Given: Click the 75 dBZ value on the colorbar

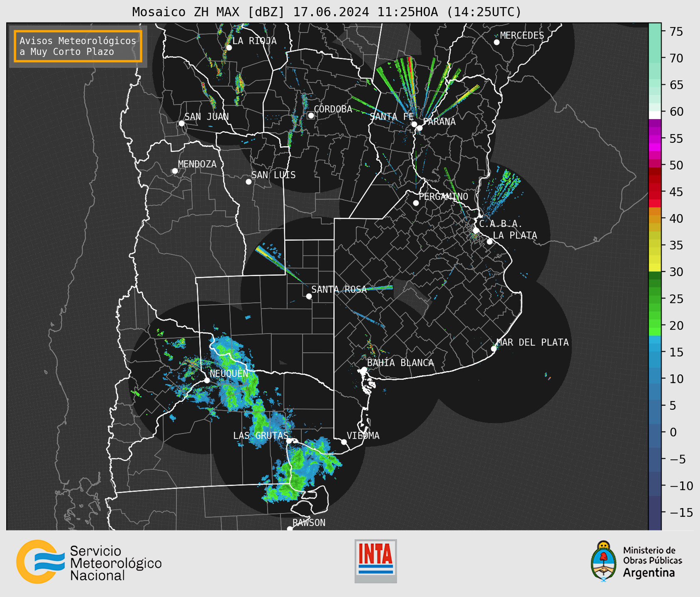Looking at the screenshot, I should (x=676, y=32).
